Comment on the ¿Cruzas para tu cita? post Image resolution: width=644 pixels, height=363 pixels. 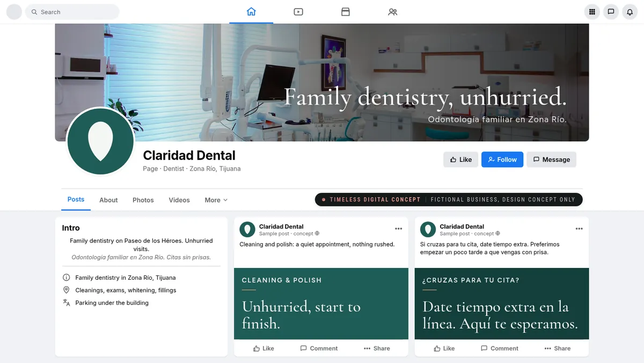(x=500, y=349)
